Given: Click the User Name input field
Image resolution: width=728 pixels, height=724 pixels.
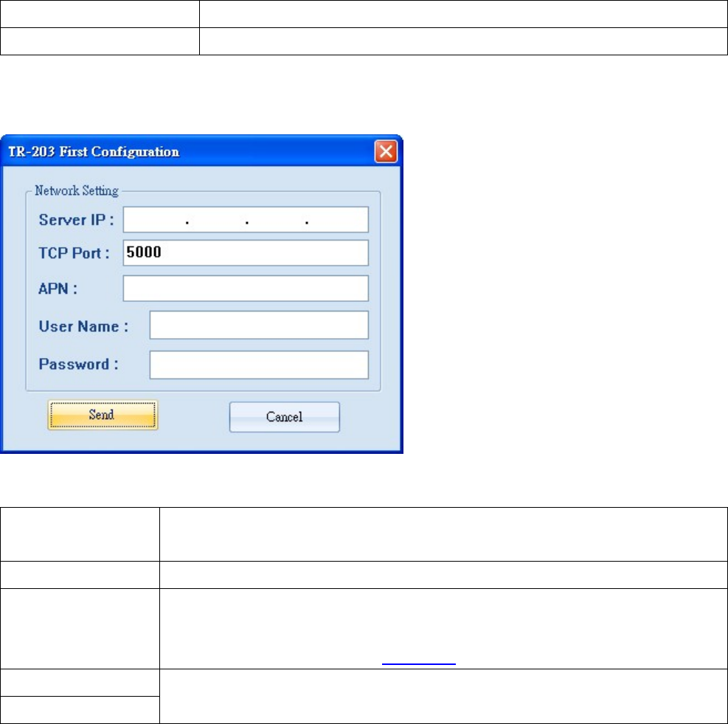Looking at the screenshot, I should [259, 325].
